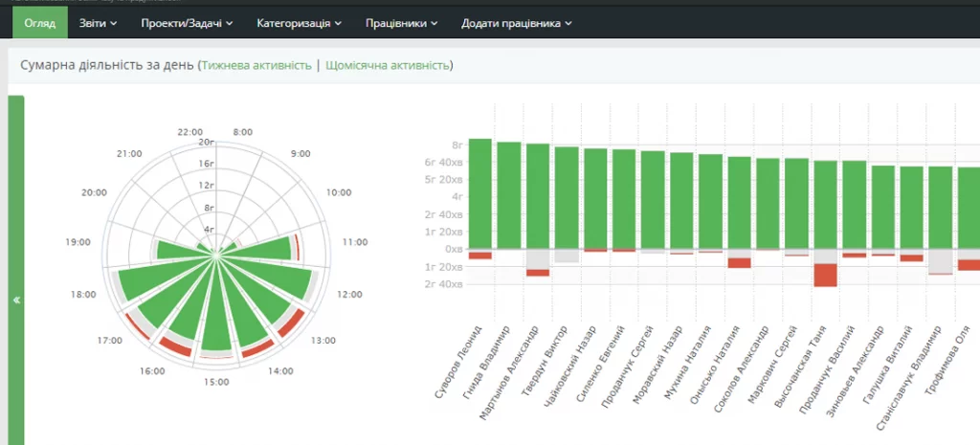Click the red bar for Мартынов Александр
980x445 pixels.
click(x=538, y=273)
